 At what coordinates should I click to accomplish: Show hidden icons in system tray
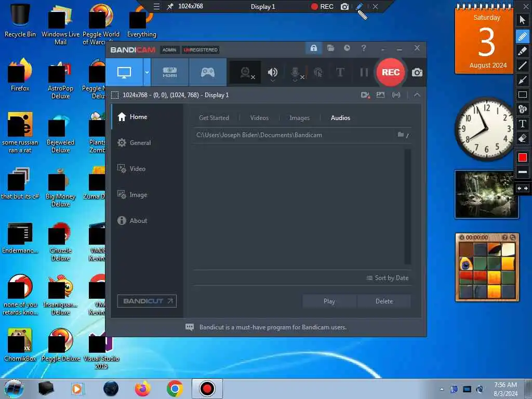pyautogui.click(x=442, y=389)
